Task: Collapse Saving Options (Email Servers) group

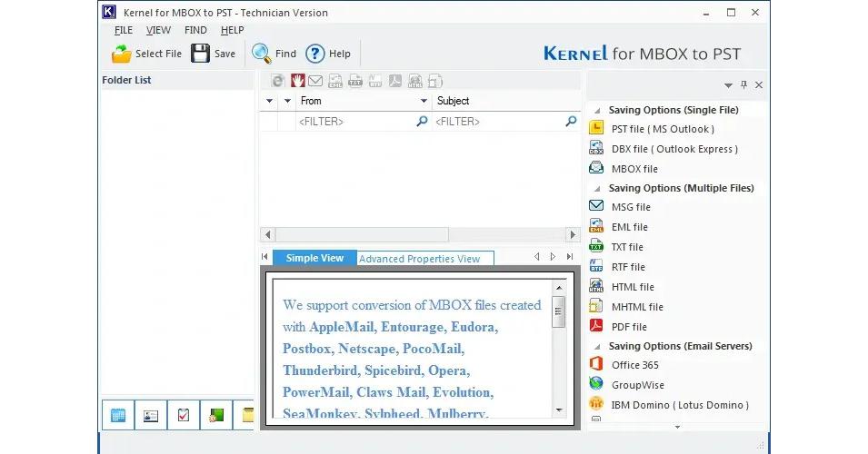Action: tap(597, 347)
